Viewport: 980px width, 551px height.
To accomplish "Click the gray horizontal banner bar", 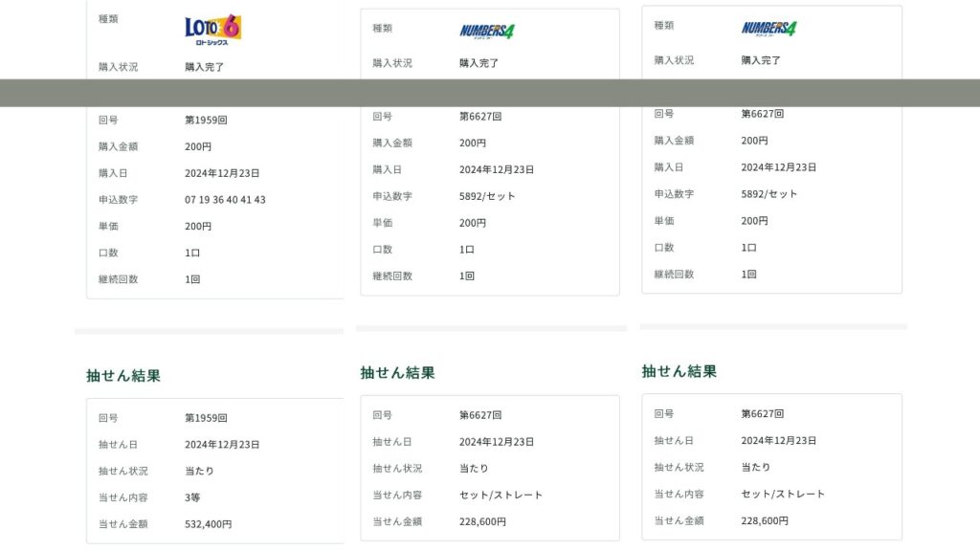I will click(490, 93).
